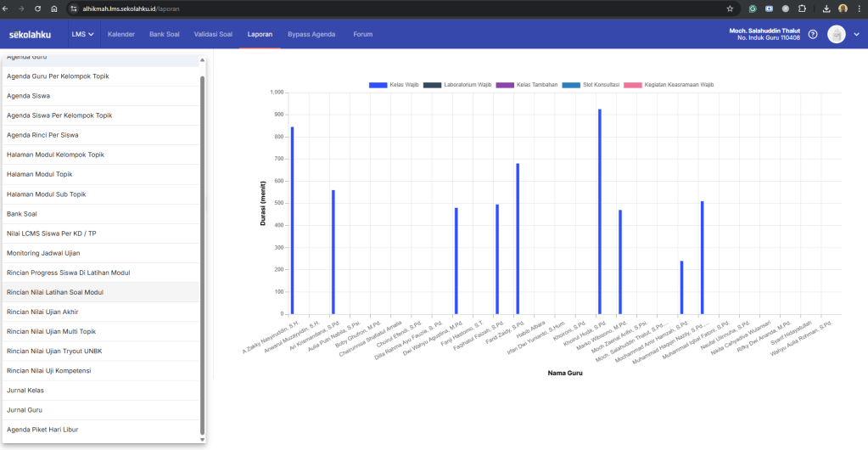Click the help question mark icon
The image size is (868, 450).
(813, 35)
